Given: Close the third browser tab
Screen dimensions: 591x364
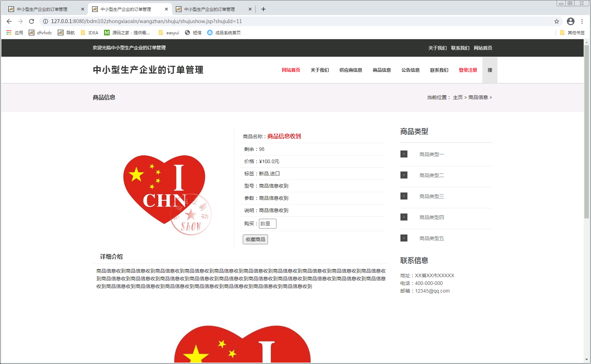Looking at the screenshot, I should pos(250,9).
